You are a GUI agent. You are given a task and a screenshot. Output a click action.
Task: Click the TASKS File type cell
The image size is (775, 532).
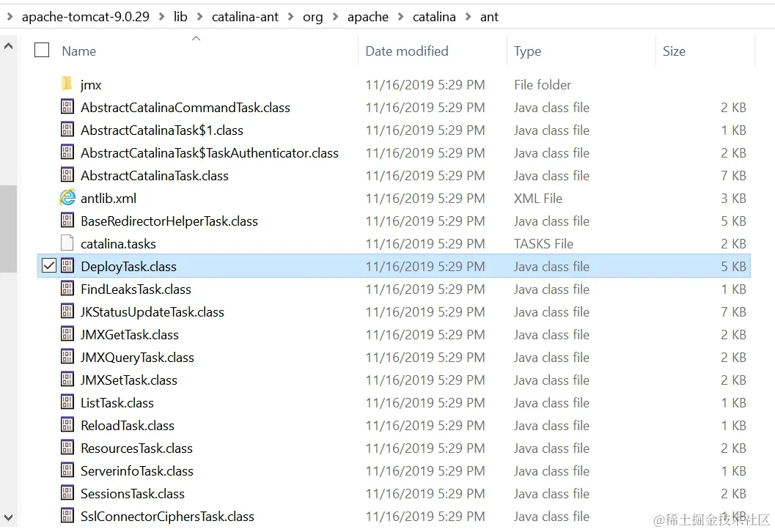pos(543,244)
